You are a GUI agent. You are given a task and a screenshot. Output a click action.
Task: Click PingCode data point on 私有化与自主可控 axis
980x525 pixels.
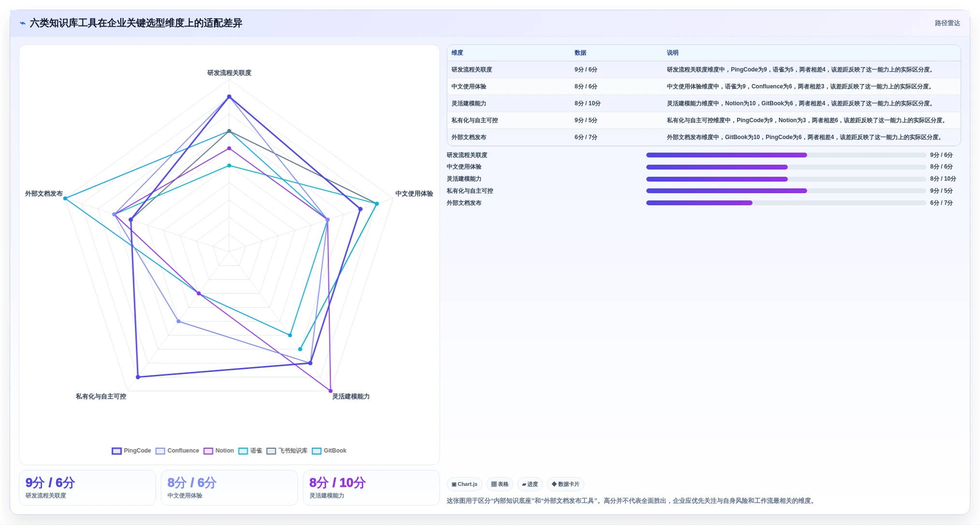pos(138,377)
